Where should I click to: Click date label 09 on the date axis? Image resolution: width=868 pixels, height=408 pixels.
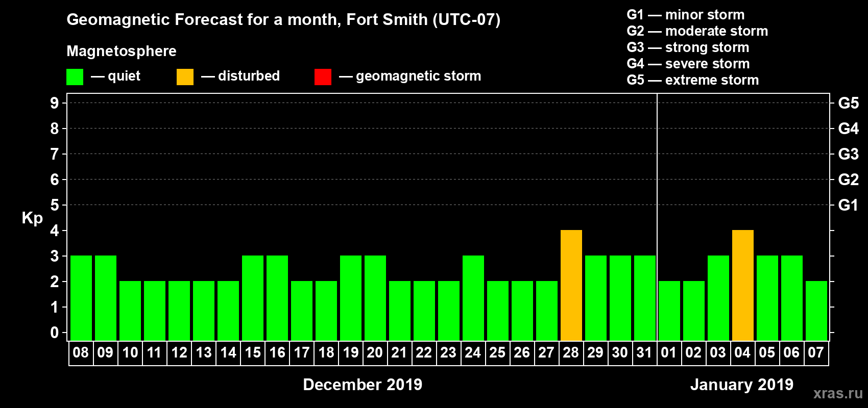tap(105, 353)
